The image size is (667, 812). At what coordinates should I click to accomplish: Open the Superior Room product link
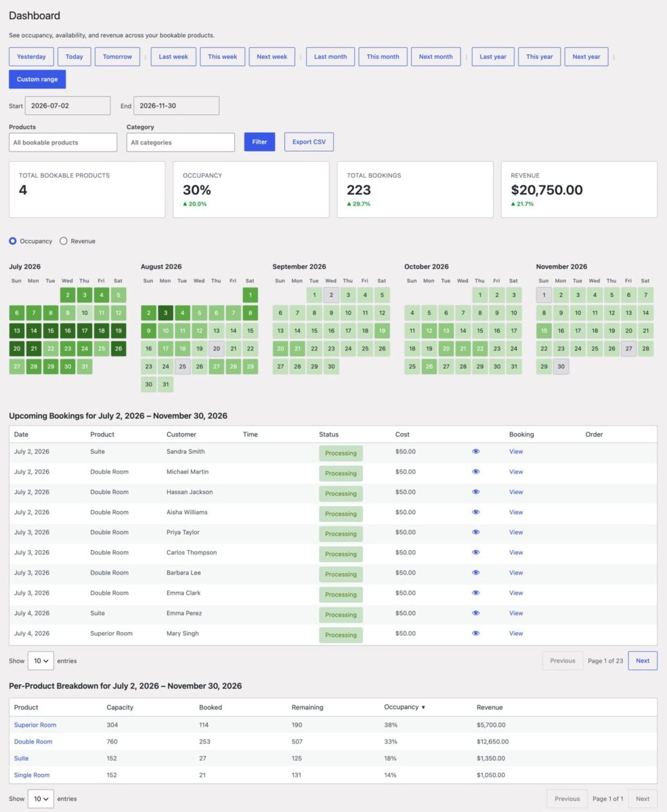point(35,725)
